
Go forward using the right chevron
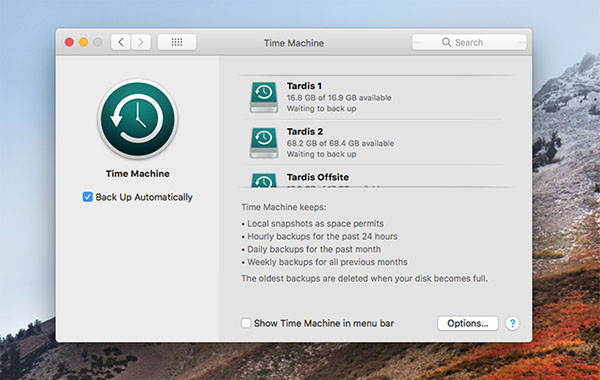pos(141,42)
